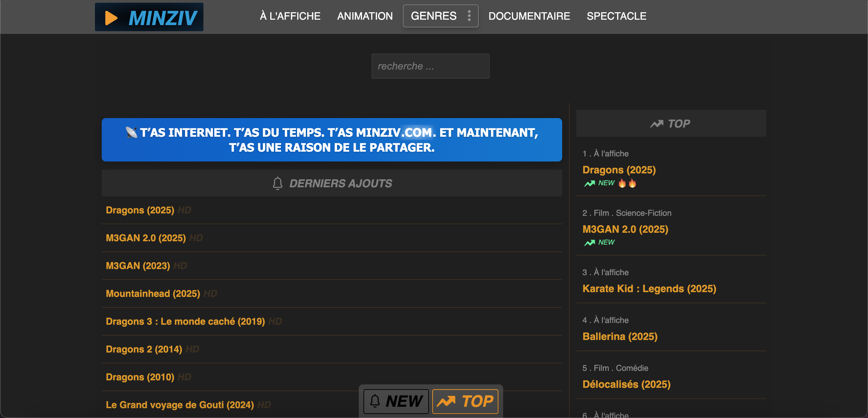
Task: Click the satellite dish emoji in banner
Action: (x=132, y=132)
